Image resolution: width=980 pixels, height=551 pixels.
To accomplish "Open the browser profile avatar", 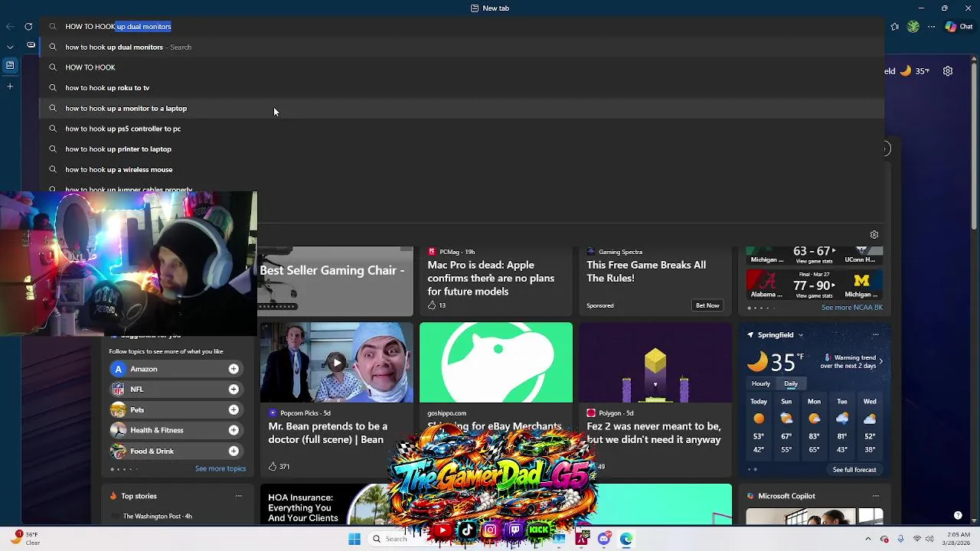I will pos(913,26).
